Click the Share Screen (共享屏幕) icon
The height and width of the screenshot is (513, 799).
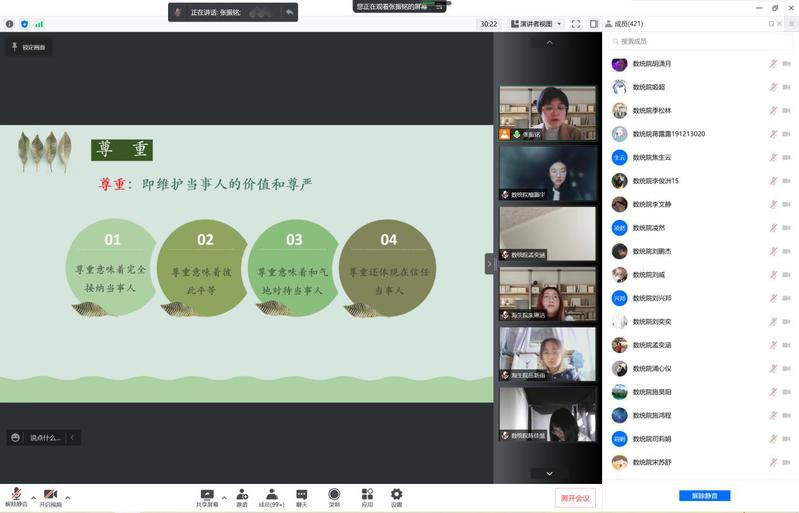point(207,497)
